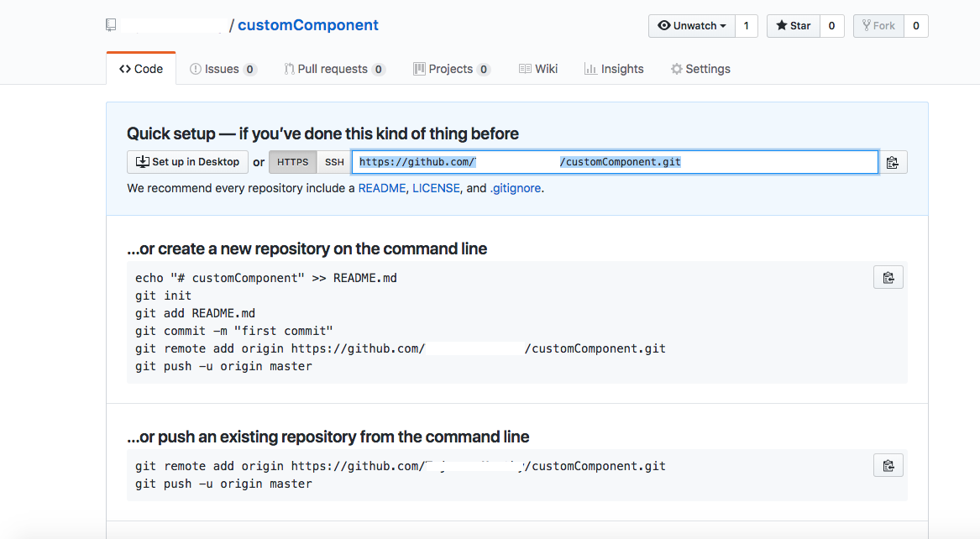
Task: Click the Fork button
Action: click(x=878, y=26)
